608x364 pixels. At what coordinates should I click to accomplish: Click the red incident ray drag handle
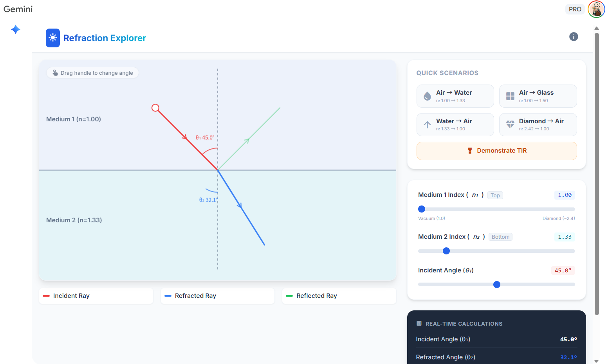point(155,108)
